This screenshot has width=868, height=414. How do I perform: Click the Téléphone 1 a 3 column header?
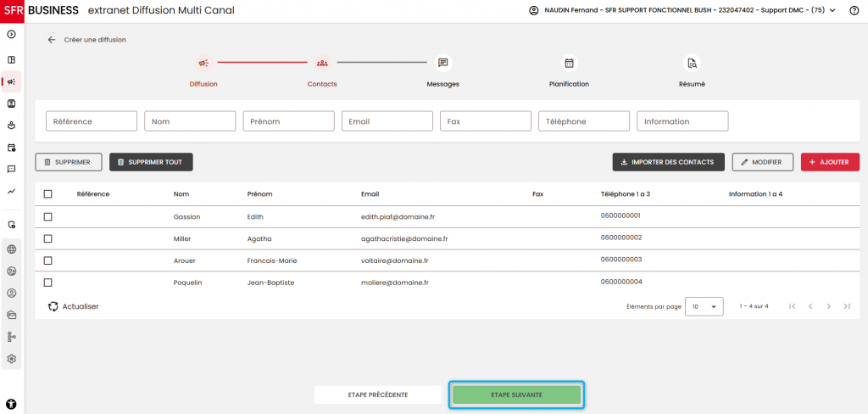coord(626,194)
